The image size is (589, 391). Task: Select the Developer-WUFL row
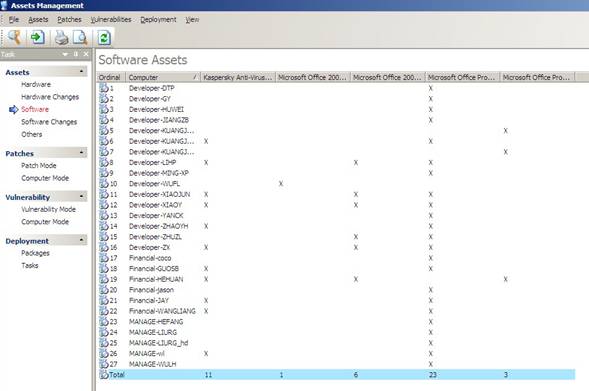336,184
